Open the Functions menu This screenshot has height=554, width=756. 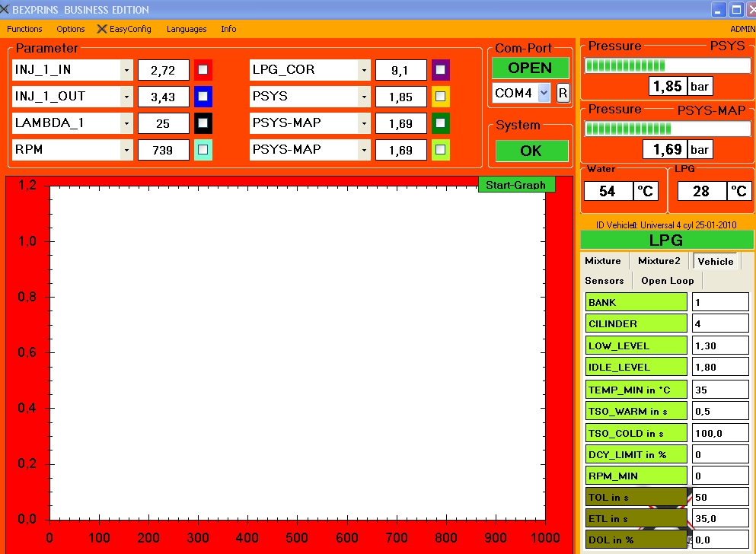click(24, 29)
